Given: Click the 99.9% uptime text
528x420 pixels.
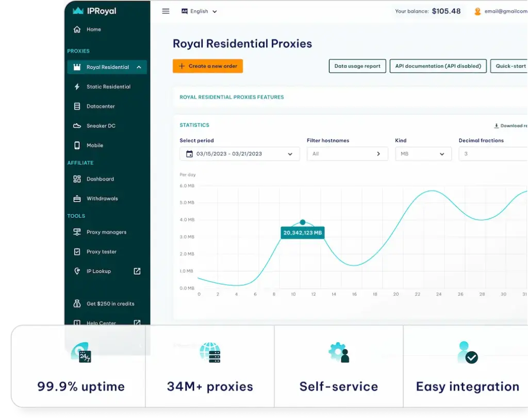Looking at the screenshot, I should pyautogui.click(x=81, y=387).
